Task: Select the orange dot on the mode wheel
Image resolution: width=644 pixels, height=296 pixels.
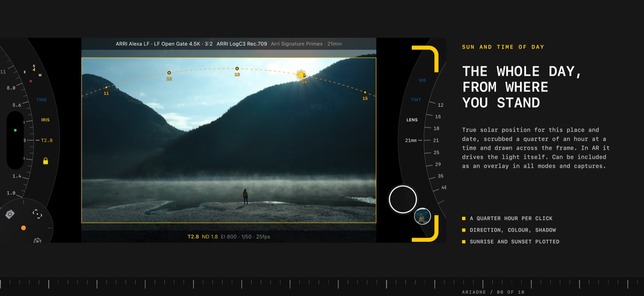Action: pyautogui.click(x=23, y=228)
